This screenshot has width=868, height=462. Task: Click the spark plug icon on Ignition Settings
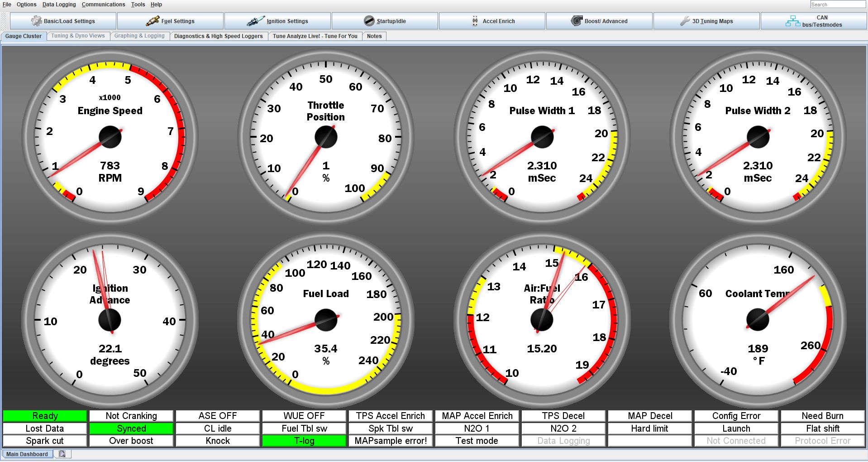[256, 21]
